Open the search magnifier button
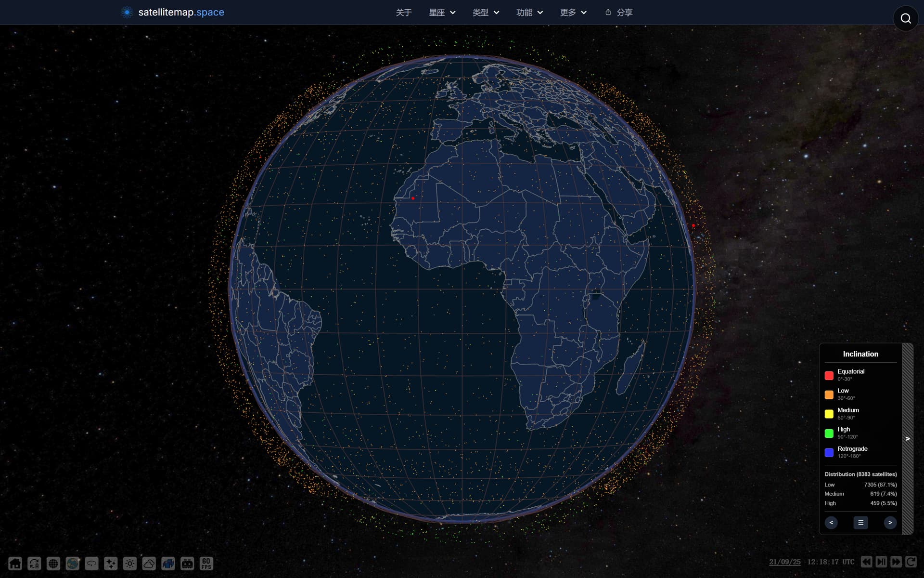The height and width of the screenshot is (578, 924). (x=906, y=18)
